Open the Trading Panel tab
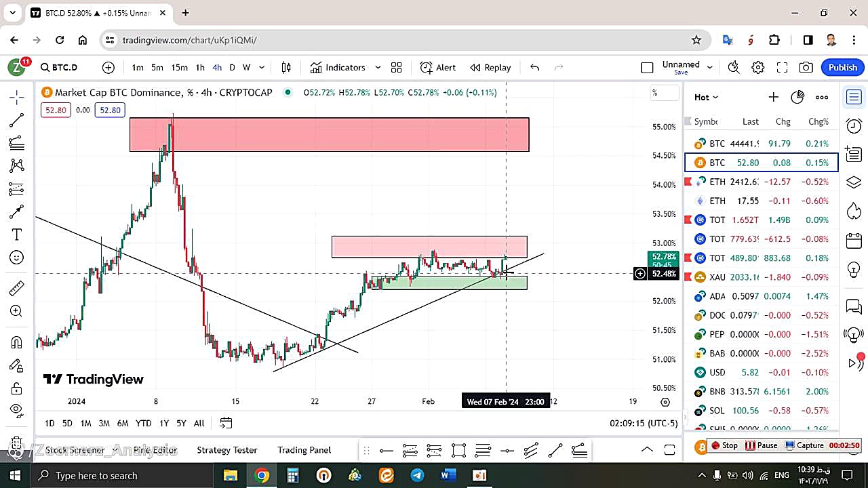The image size is (868, 488). 304,449
